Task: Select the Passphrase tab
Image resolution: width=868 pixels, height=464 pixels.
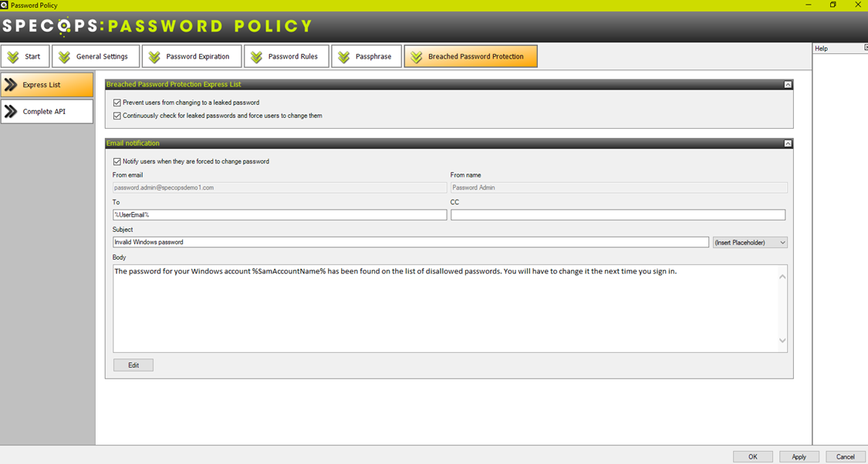Action: (366, 56)
